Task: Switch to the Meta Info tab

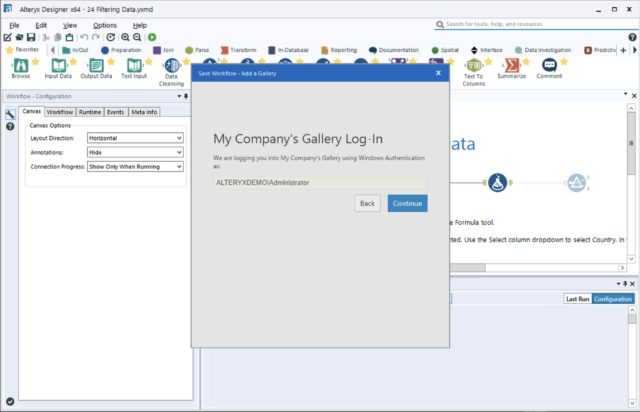Action: [x=144, y=112]
